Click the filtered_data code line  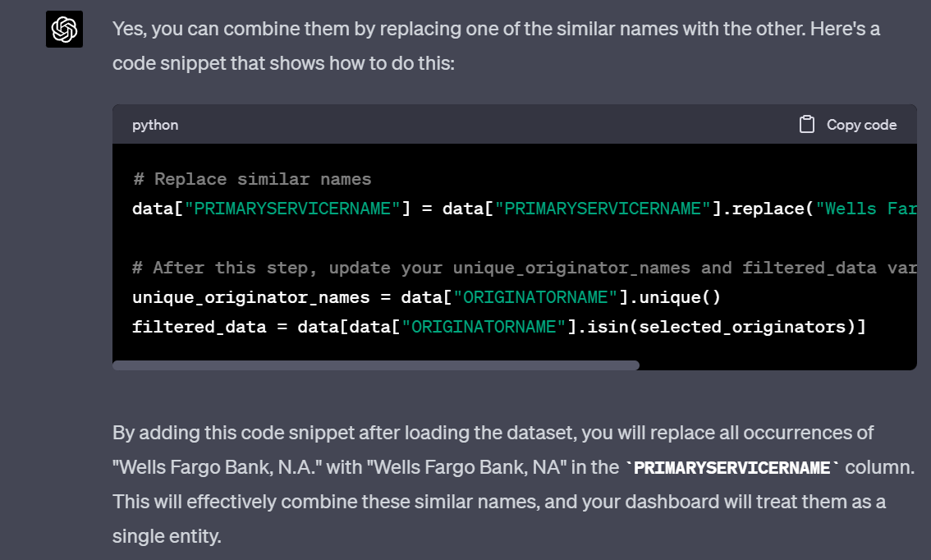499,327
